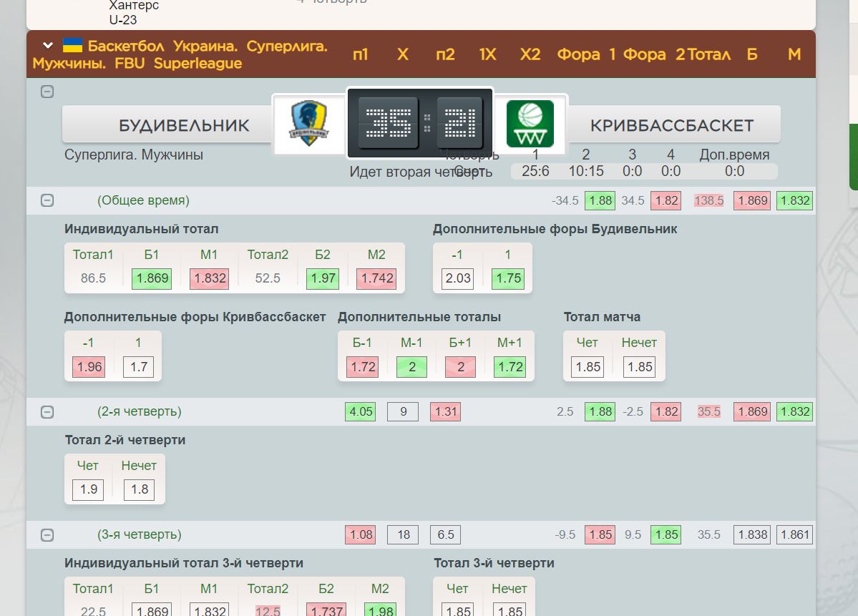
Task: Select 2nd quarter п2 odds 1.31
Action: click(445, 412)
